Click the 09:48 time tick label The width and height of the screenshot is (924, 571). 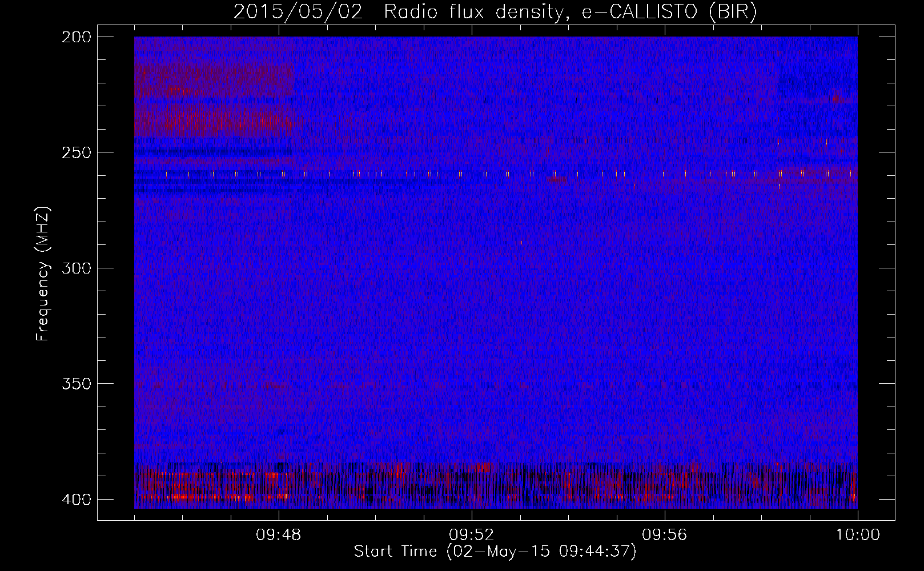(x=279, y=535)
